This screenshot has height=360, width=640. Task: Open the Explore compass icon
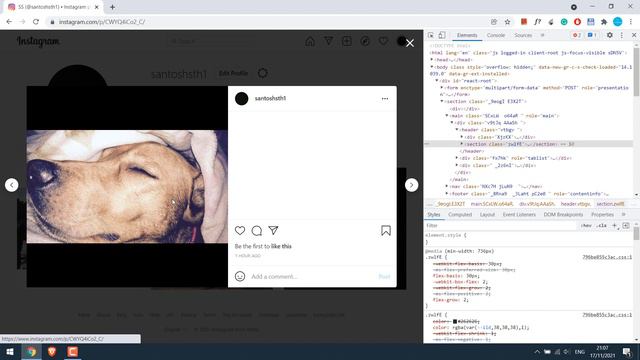click(x=365, y=41)
